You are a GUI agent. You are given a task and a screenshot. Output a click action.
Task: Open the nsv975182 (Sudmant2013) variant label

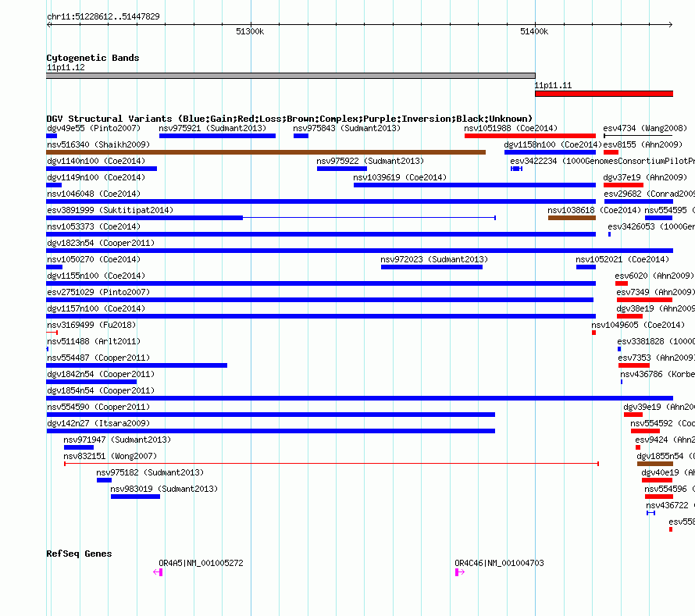coord(150,472)
